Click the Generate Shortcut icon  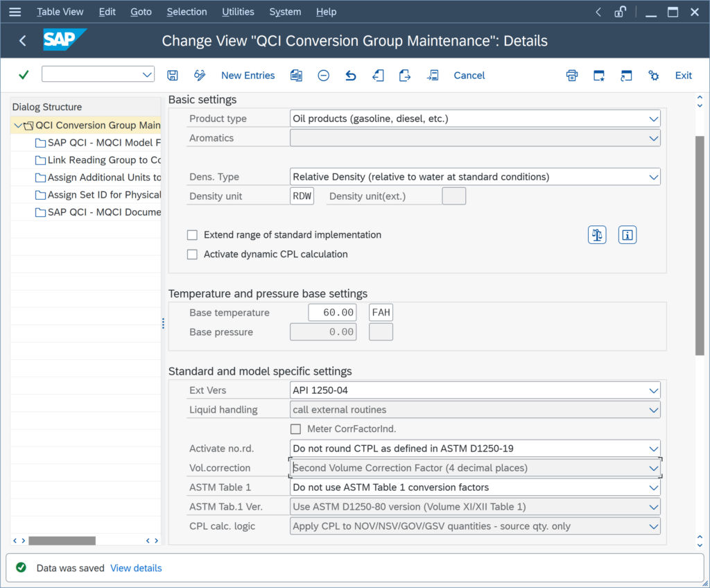pos(626,75)
